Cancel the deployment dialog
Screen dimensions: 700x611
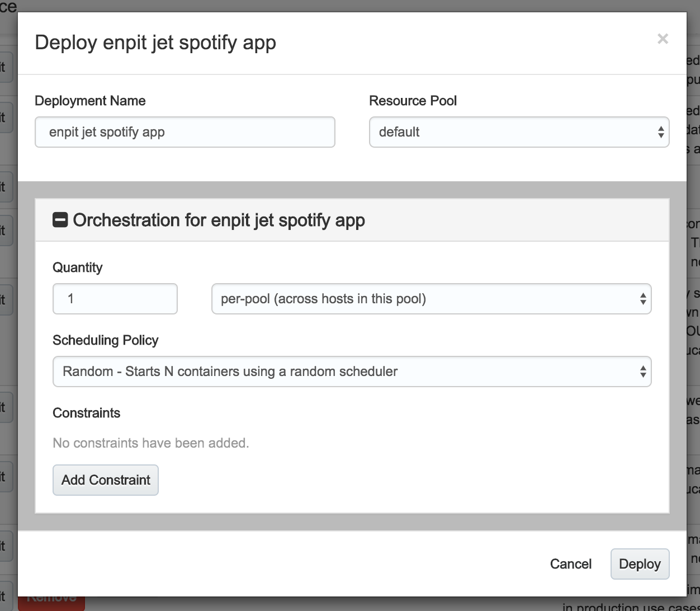[571, 564]
